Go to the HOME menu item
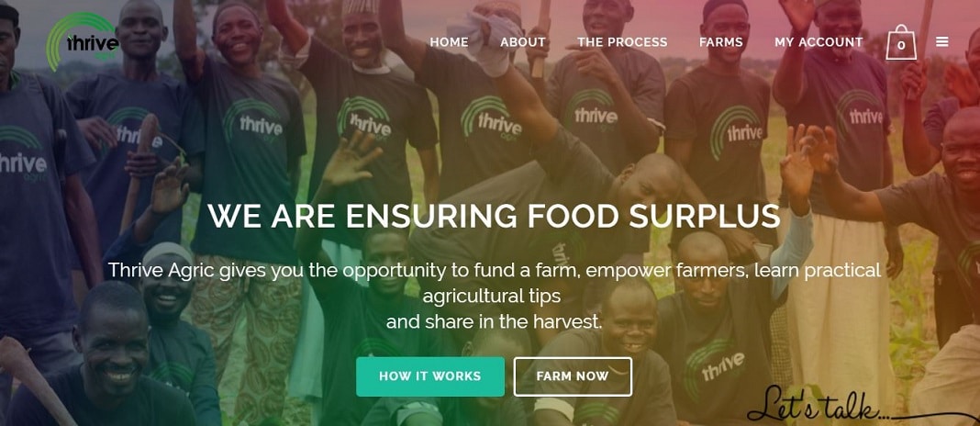Image resolution: width=980 pixels, height=426 pixels. click(x=449, y=42)
